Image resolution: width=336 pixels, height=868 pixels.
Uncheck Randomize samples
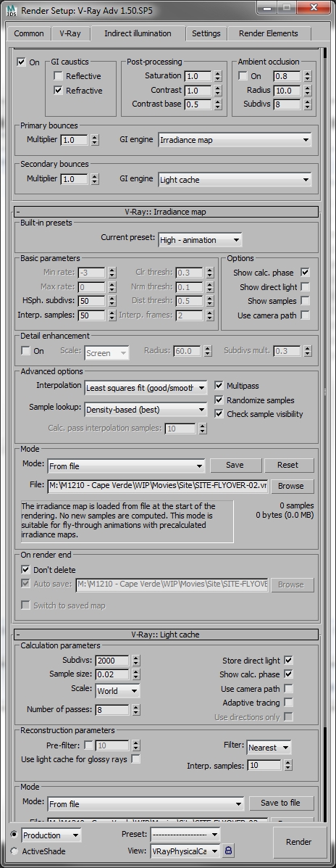coord(219,400)
